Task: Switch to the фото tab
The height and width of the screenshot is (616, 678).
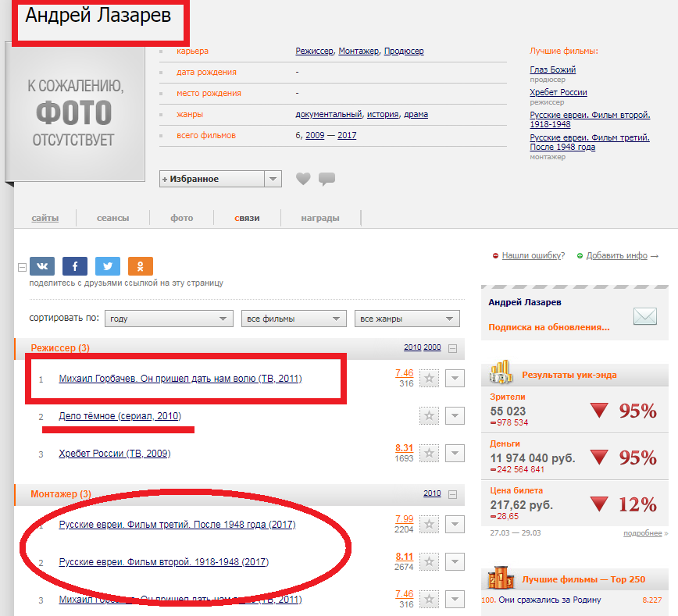Action: pos(181,218)
